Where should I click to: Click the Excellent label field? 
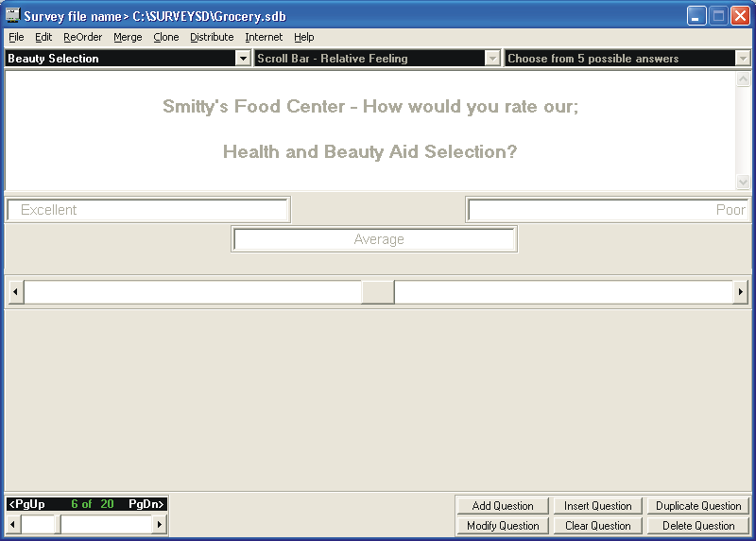(x=148, y=210)
